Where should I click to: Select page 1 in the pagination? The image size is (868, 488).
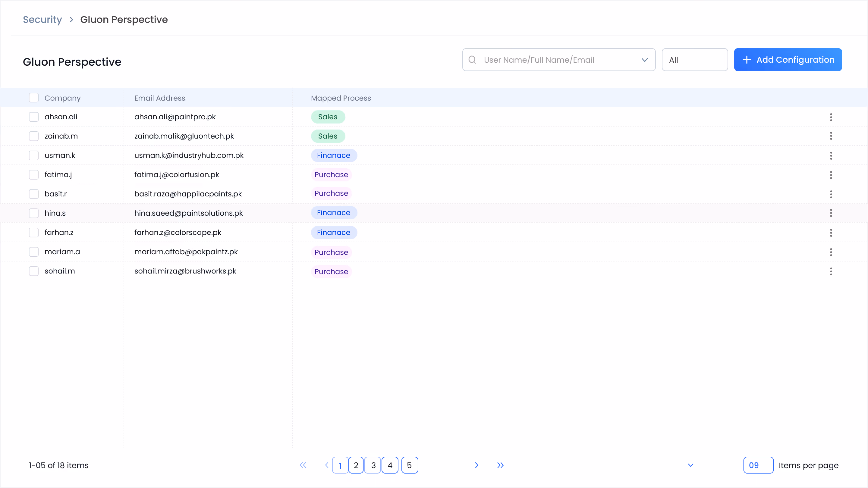pyautogui.click(x=340, y=465)
